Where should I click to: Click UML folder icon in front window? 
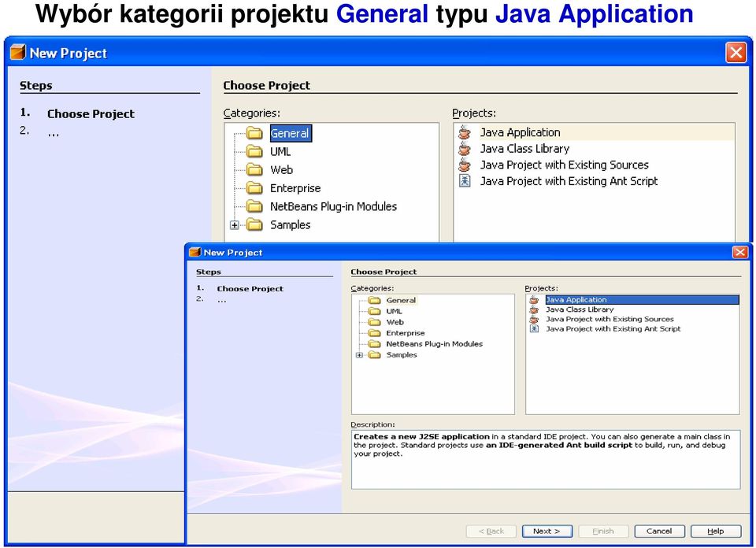tap(375, 311)
